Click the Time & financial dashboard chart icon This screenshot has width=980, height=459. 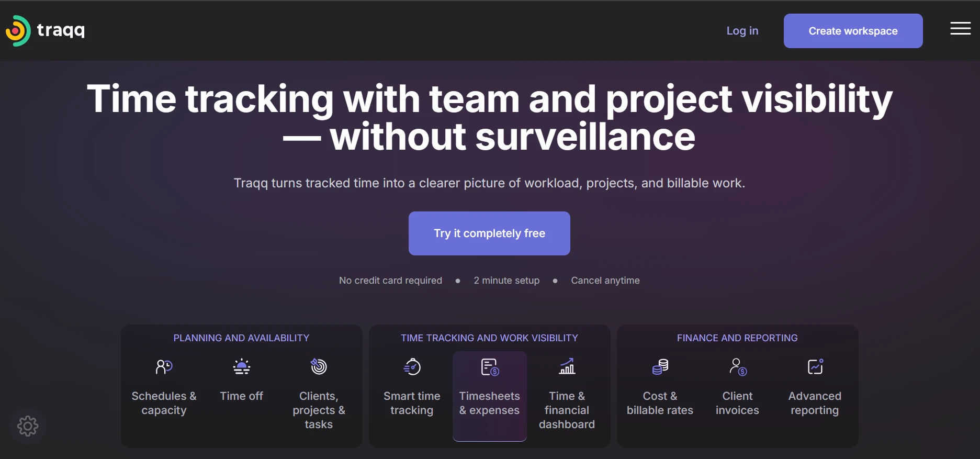pos(567,366)
